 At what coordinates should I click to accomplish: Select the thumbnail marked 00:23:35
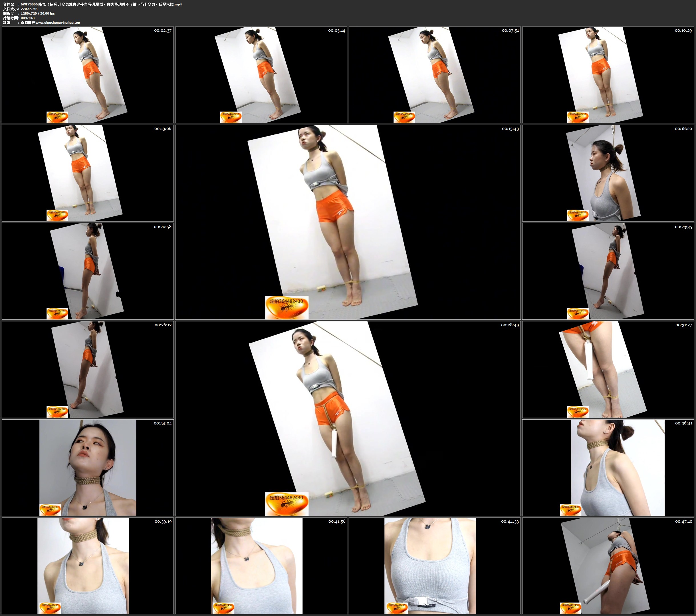click(x=608, y=271)
